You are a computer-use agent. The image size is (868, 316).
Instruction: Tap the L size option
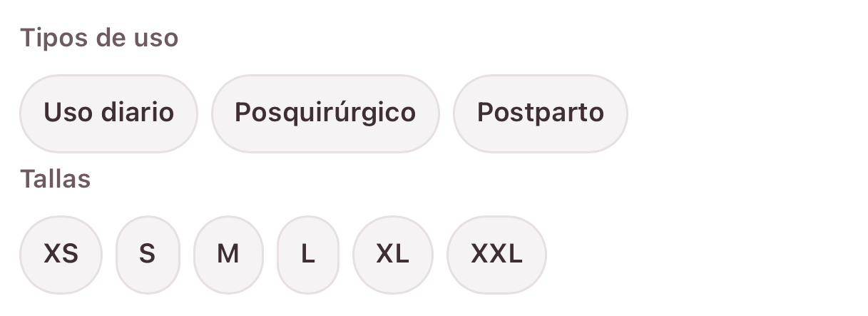[x=307, y=254]
